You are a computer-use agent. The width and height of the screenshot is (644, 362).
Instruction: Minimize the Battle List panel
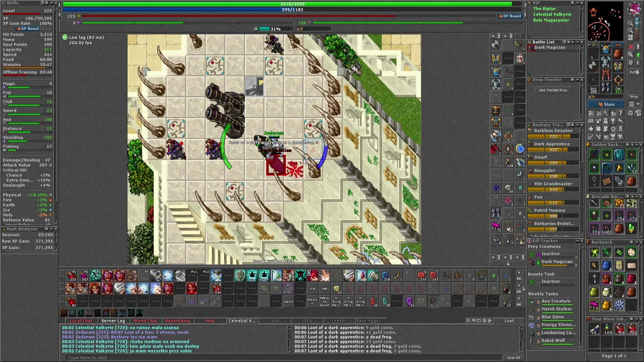(x=578, y=42)
